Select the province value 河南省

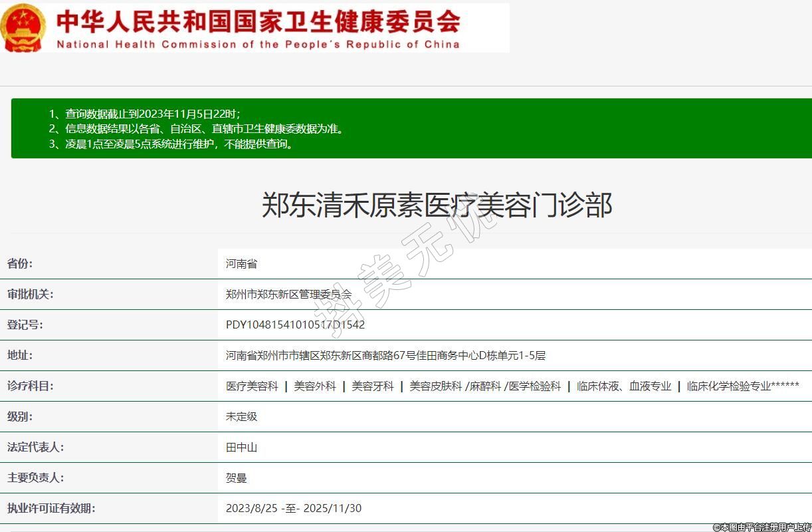pyautogui.click(x=241, y=264)
